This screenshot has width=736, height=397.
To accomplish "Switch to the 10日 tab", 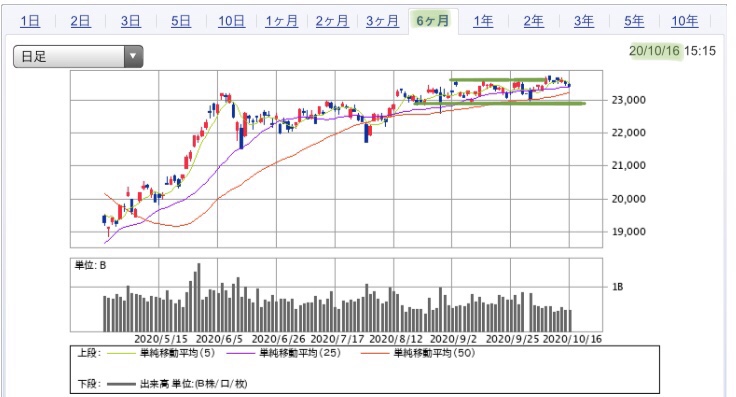I will pos(231,21).
